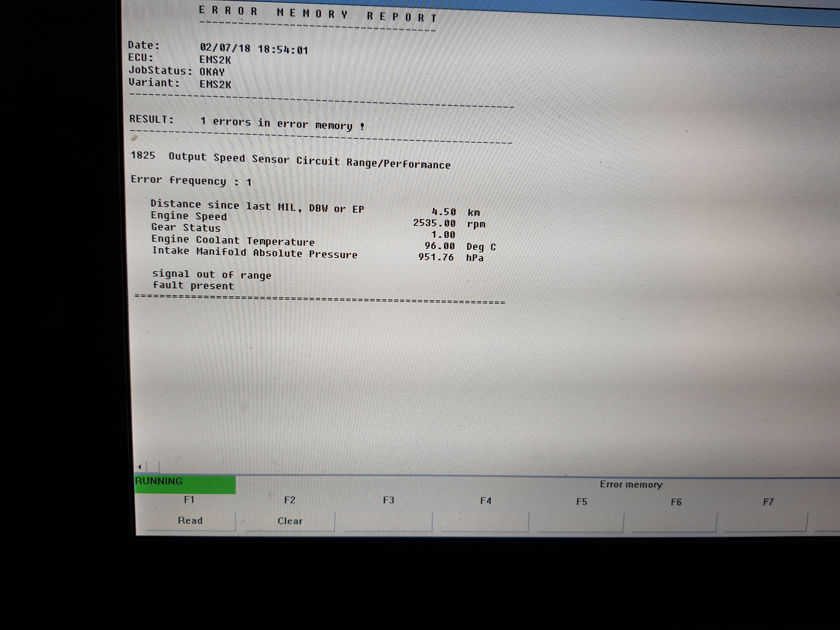The image size is (840, 630).
Task: Click the Error memory status label
Action: (x=631, y=485)
